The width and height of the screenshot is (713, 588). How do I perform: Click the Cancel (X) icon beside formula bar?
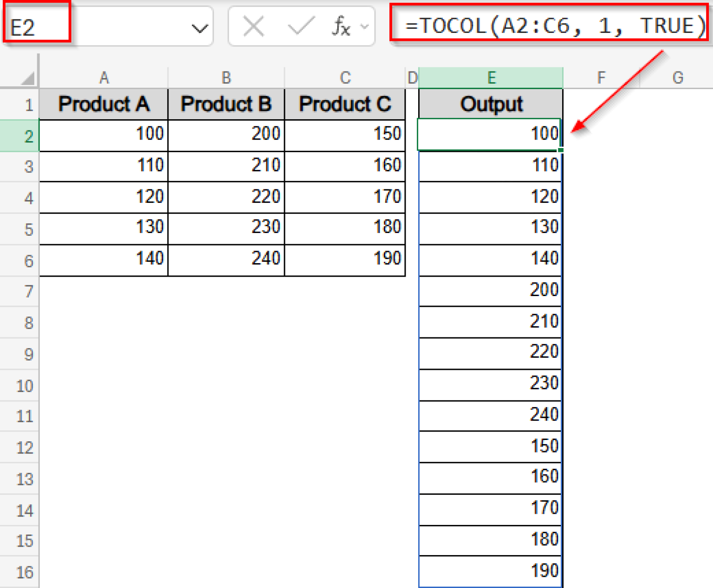coord(253,26)
